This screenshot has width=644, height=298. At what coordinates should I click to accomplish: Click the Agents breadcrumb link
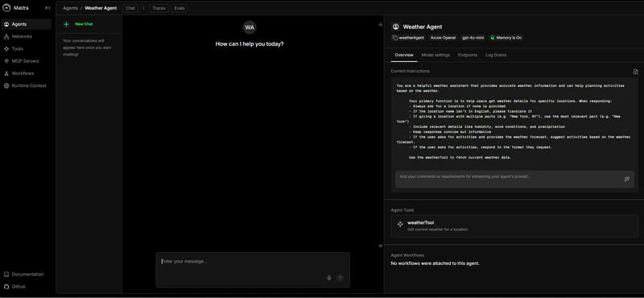(x=70, y=8)
